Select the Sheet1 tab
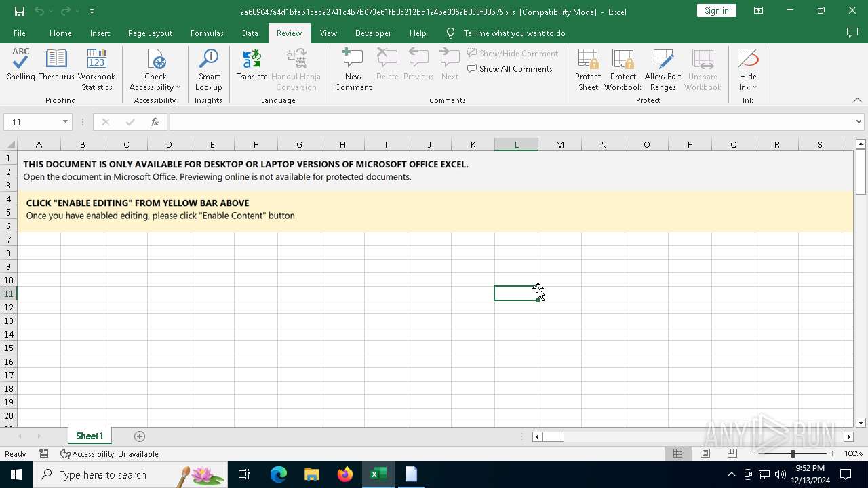Screen dimensions: 868x488 [90, 436]
